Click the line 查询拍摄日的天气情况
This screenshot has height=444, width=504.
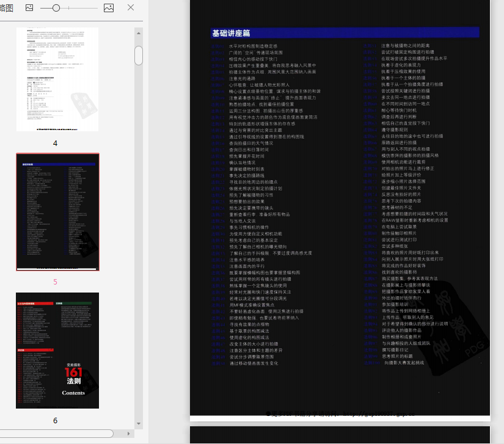[251, 144]
